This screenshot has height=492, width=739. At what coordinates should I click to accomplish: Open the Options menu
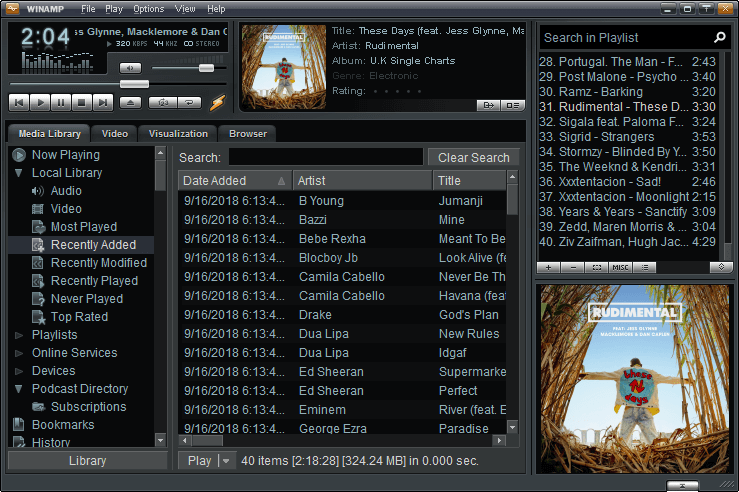coord(148,9)
